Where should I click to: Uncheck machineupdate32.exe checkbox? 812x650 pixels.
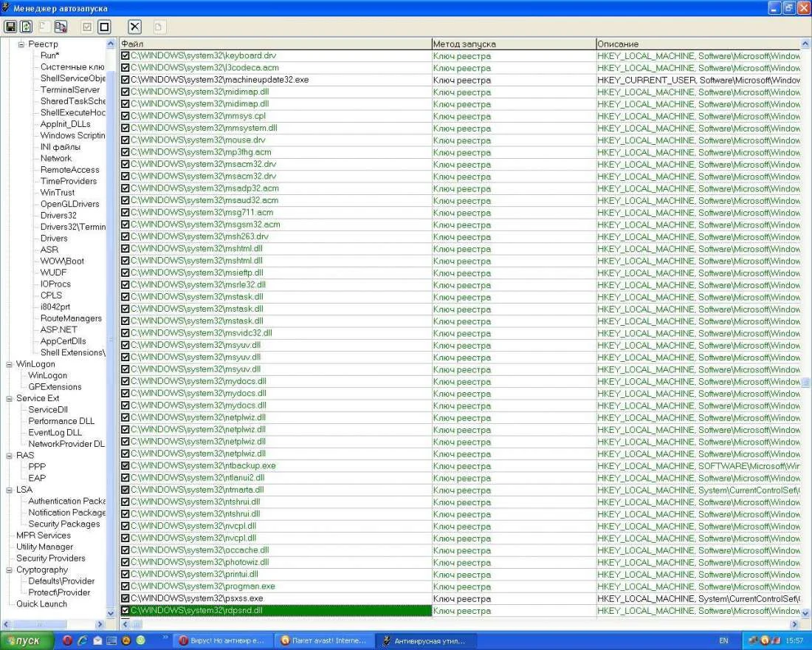tap(125, 80)
